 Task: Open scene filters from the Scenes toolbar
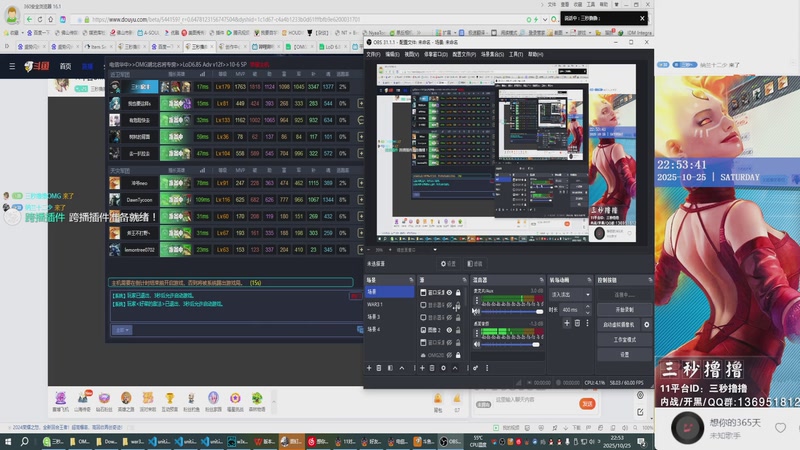tap(390, 368)
